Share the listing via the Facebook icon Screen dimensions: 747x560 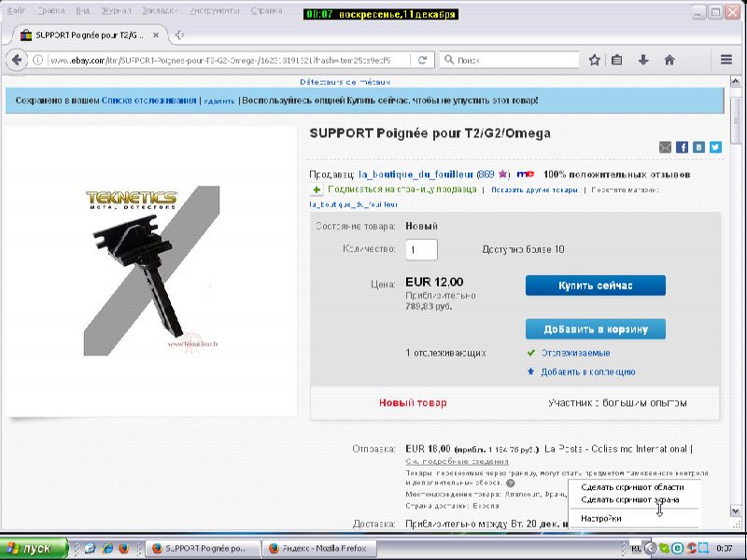pyautogui.click(x=682, y=147)
